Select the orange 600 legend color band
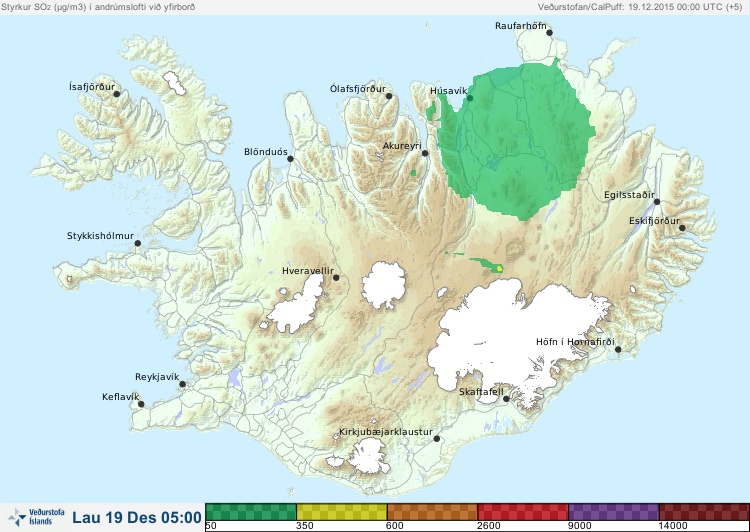This screenshot has height=532, width=750. tap(432, 512)
